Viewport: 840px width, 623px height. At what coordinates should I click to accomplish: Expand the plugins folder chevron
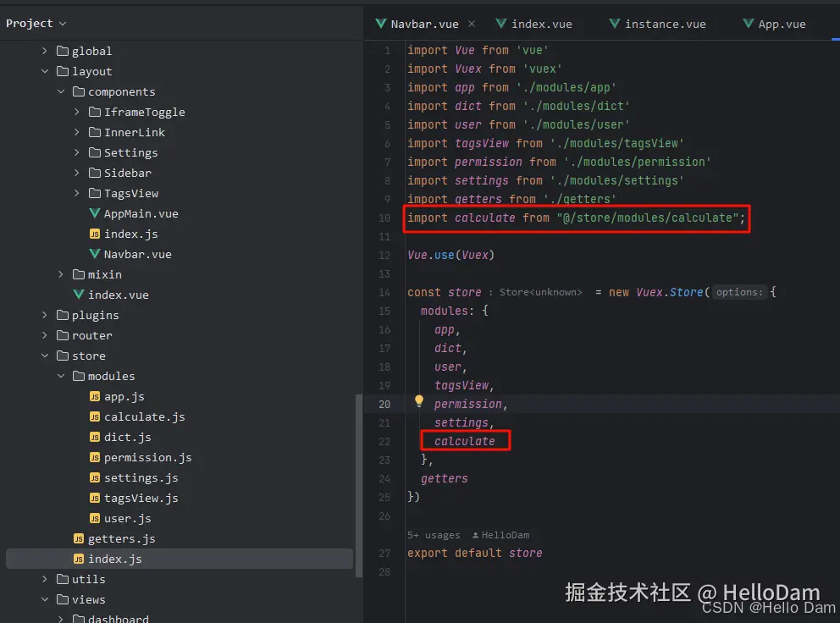point(45,315)
